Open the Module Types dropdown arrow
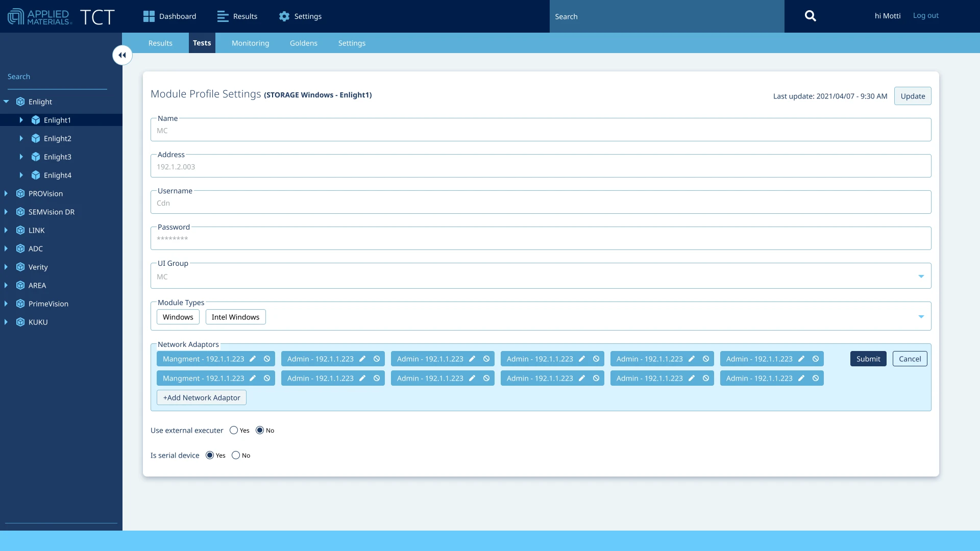The image size is (980, 551). tap(921, 316)
